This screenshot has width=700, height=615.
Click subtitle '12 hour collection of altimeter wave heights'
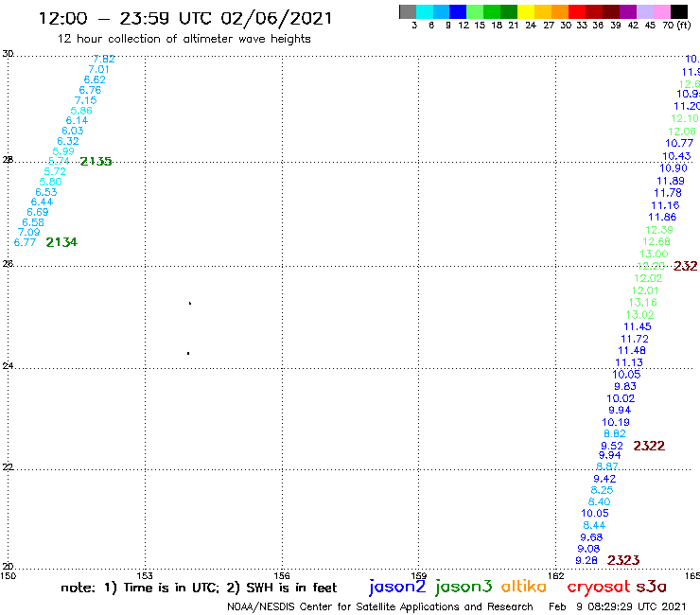(184, 39)
